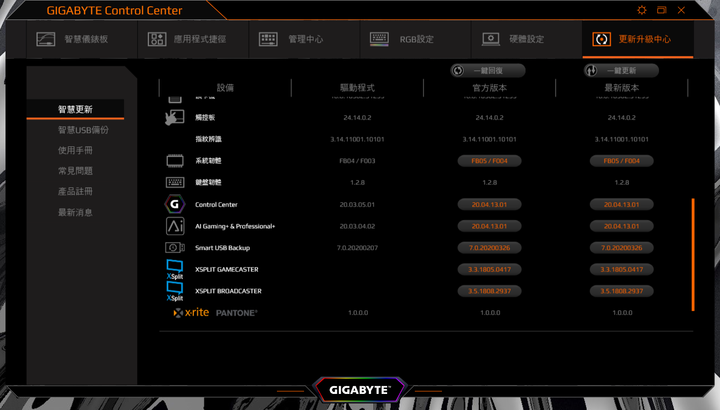Click the GIGABYTE logo at bottom
The width and height of the screenshot is (720, 410).
click(x=360, y=390)
